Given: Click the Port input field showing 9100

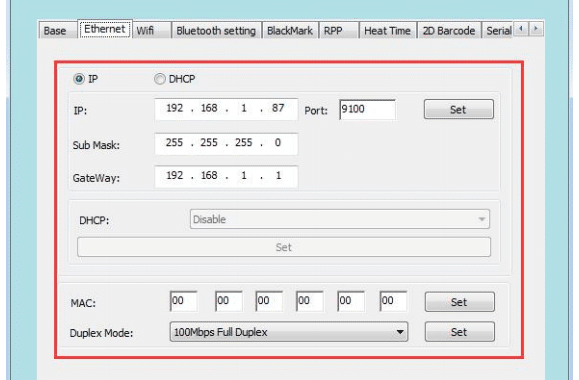Looking at the screenshot, I should click(x=367, y=109).
